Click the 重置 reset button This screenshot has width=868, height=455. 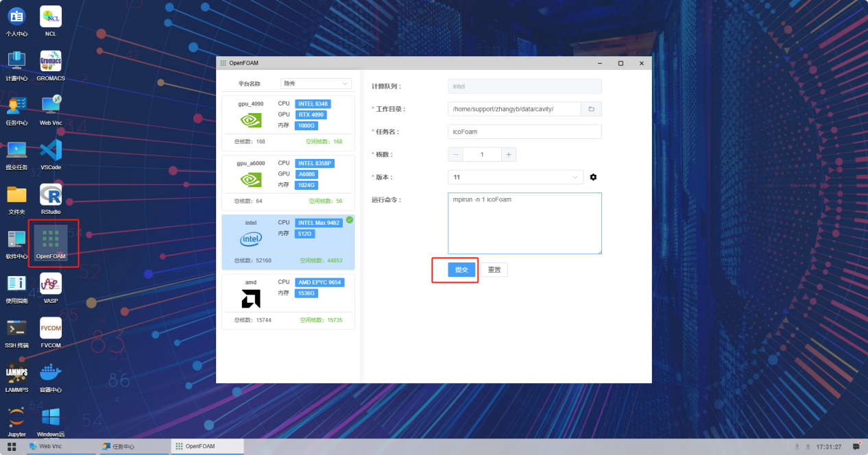point(494,270)
